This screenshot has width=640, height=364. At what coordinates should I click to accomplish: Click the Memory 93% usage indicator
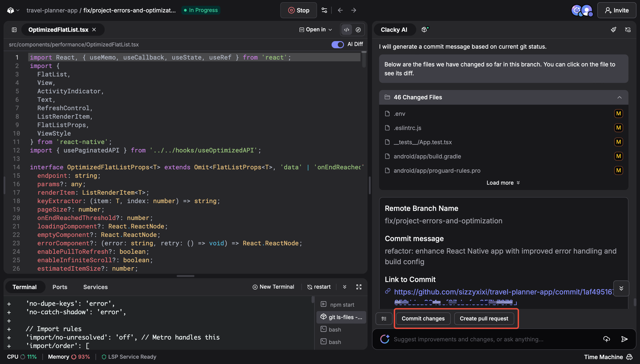69,357
